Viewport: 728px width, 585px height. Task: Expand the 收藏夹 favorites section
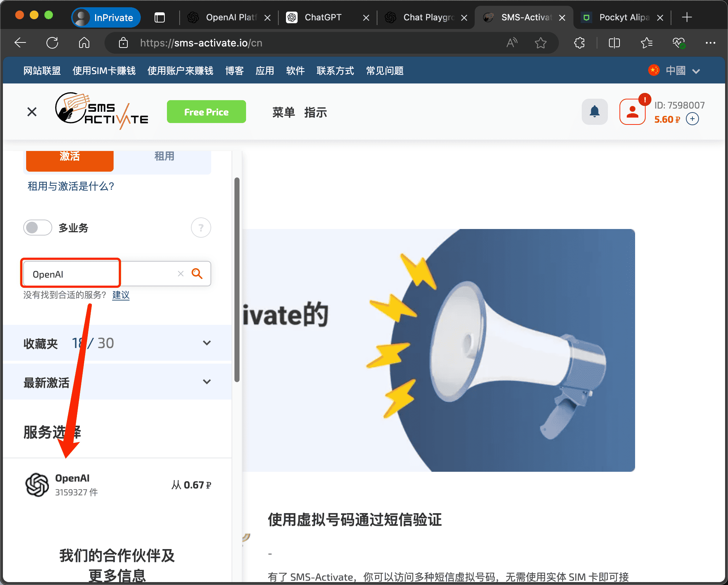(207, 343)
